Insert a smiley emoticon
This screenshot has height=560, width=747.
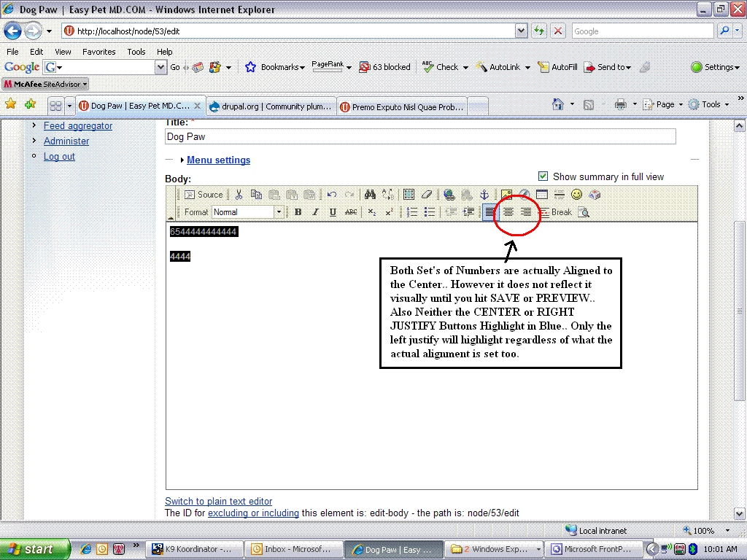[x=576, y=195]
